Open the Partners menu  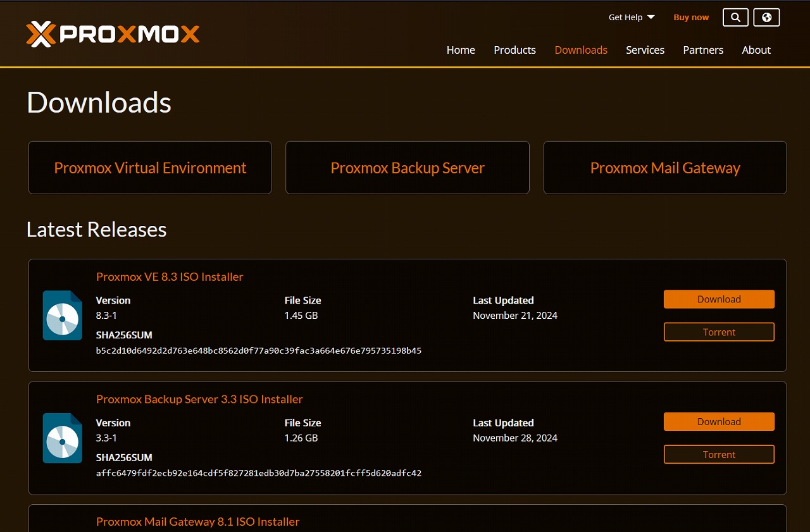point(703,50)
